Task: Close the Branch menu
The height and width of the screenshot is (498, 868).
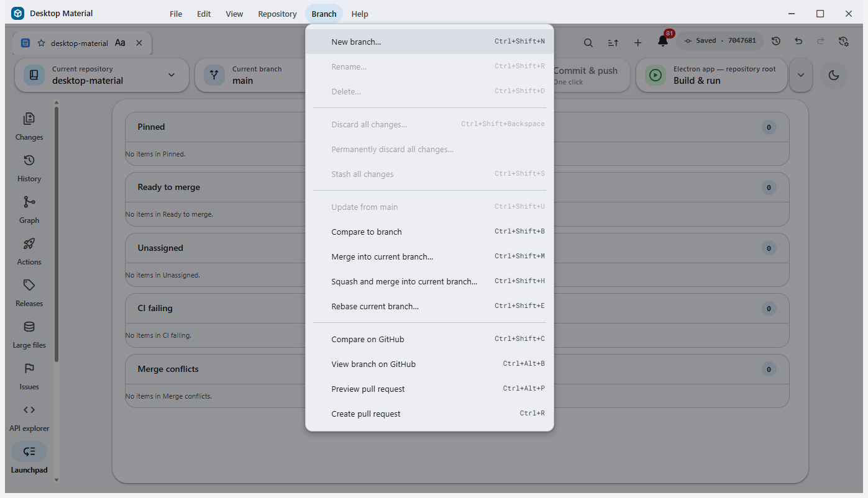Action: [324, 14]
